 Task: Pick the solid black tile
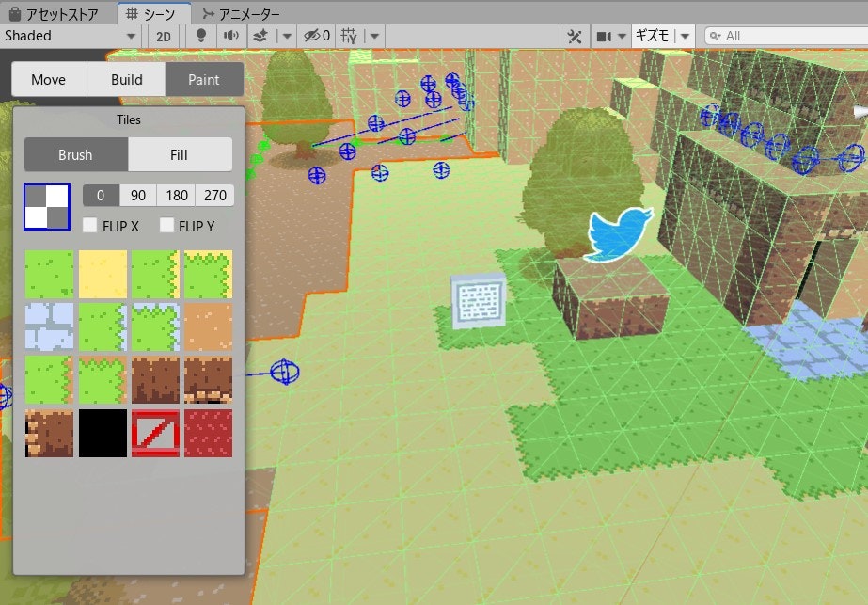click(x=103, y=433)
